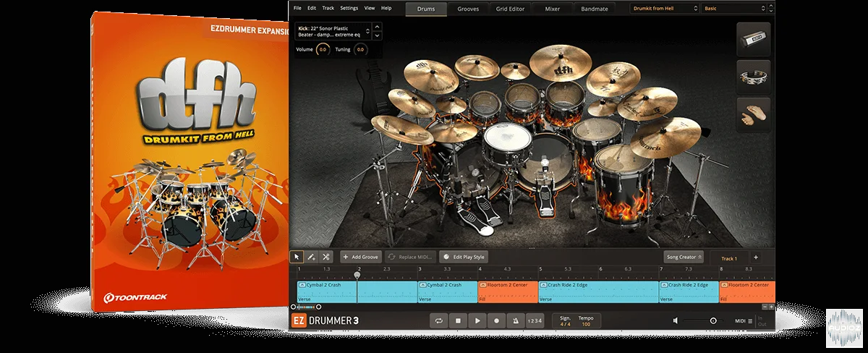Click bar 5 on the timeline ruler
The height and width of the screenshot is (353, 868).
pos(540,268)
